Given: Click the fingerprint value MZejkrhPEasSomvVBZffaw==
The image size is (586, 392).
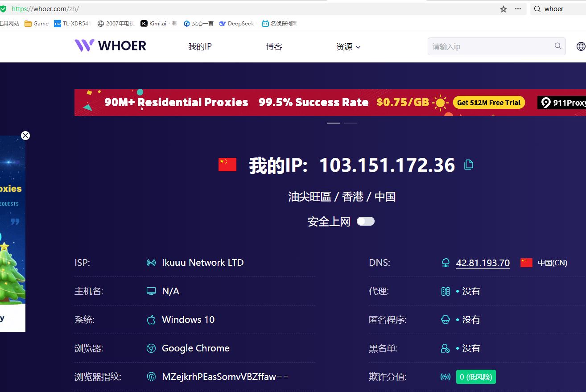Looking at the screenshot, I should [225, 377].
